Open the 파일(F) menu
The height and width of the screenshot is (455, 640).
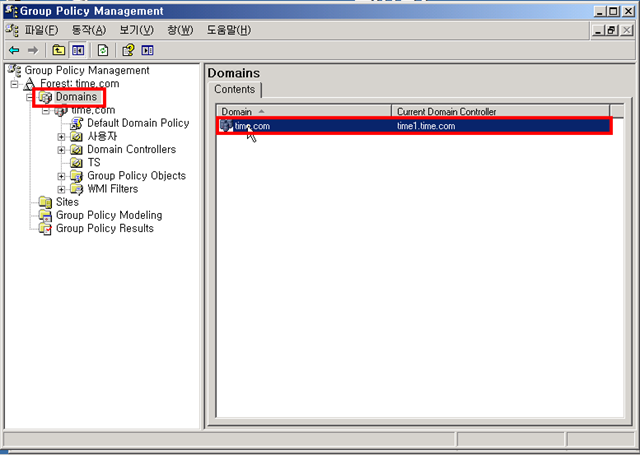(x=41, y=30)
